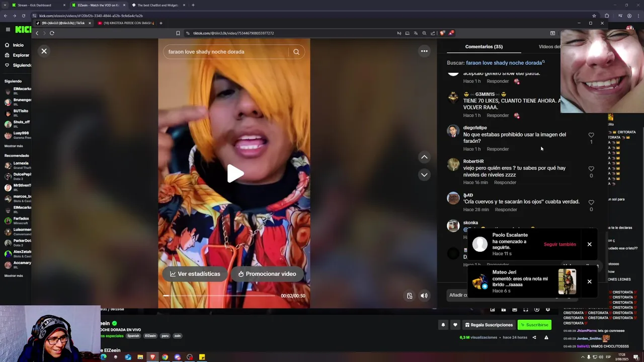Image resolution: width=644 pixels, height=362 pixels.
Task: Click the 'Suscribirse' button on Kick
Action: (534, 325)
